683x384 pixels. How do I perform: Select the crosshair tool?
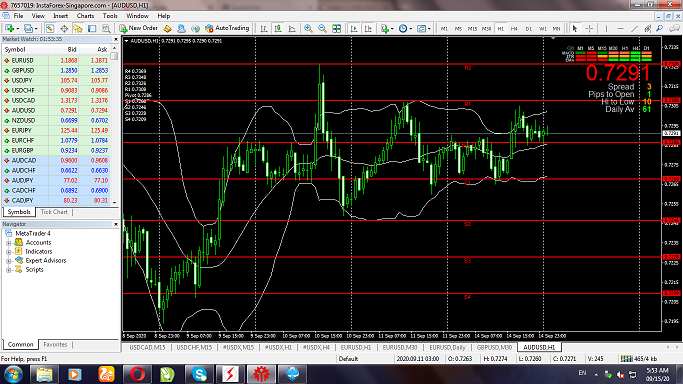tap(589, 28)
